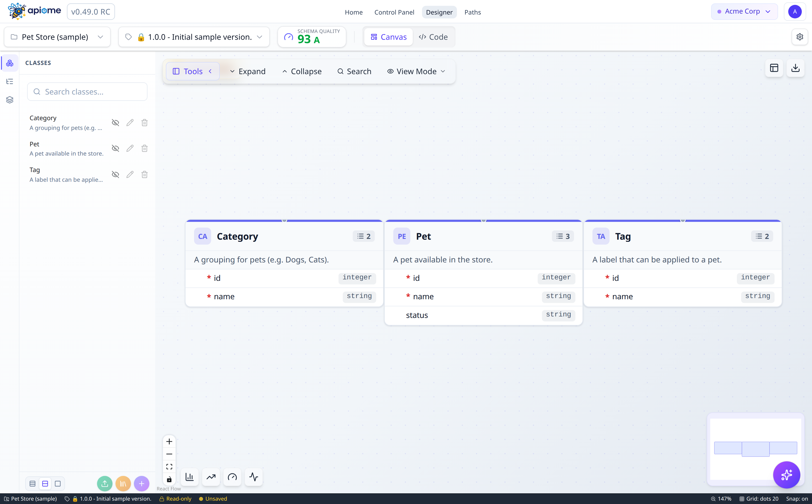Click the Search button in canvas toolbar
812x504 pixels.
(354, 71)
